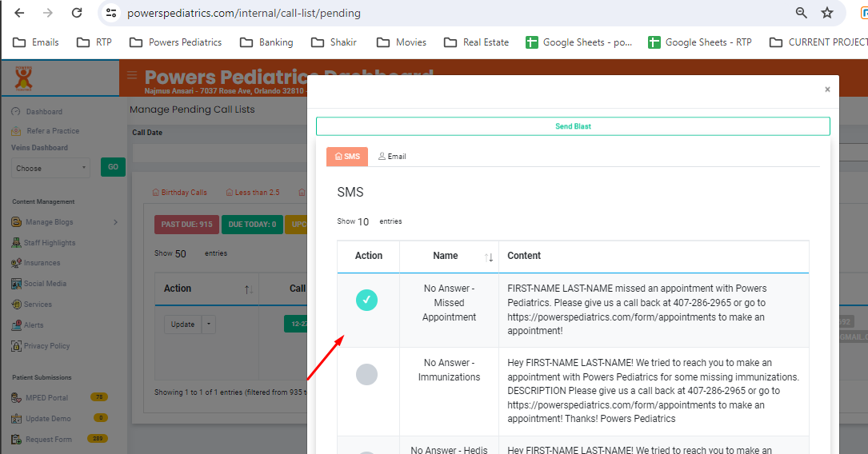The width and height of the screenshot is (868, 454).
Task: Uncheck the No Answer - Missed Appointment template
Action: [366, 301]
